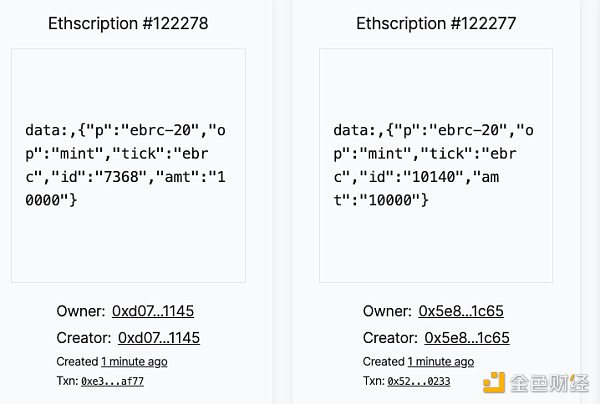Open creator address 0x5e8...1c65

coord(467,337)
